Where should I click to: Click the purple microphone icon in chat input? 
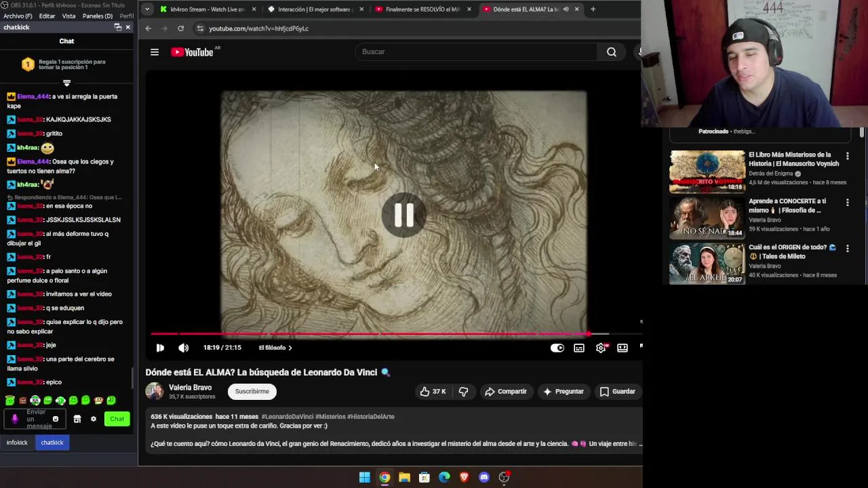pyautogui.click(x=15, y=419)
